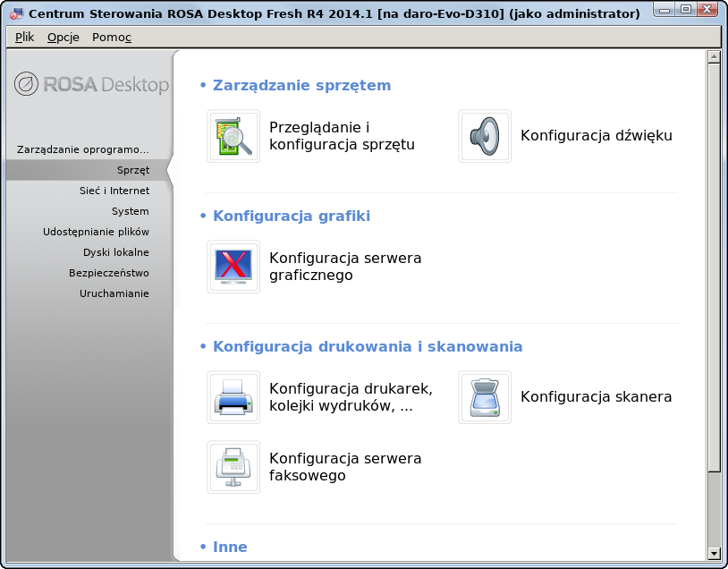Click the Przeglądanie i konfiguracja sprzętu label
728x569 pixels.
(342, 136)
